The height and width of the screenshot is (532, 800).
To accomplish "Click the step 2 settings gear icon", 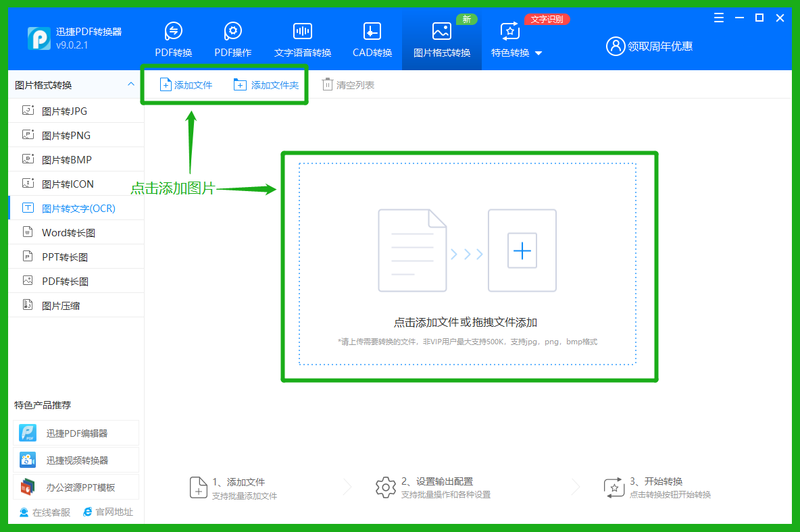I will tap(386, 487).
